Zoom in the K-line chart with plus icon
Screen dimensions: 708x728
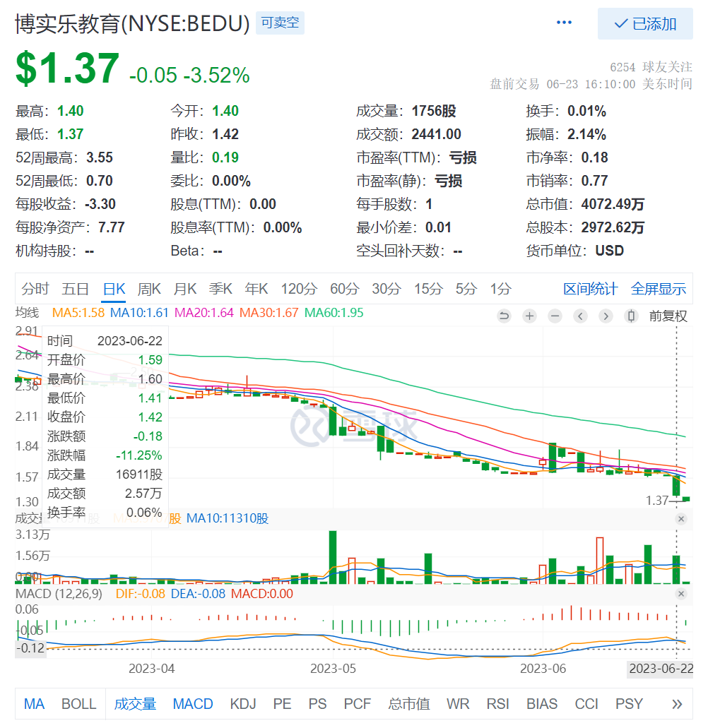[529, 316]
